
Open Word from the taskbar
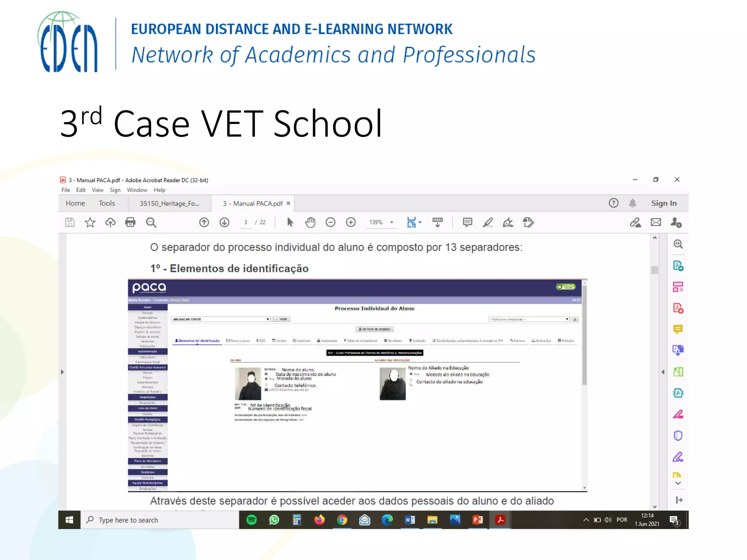click(x=410, y=520)
